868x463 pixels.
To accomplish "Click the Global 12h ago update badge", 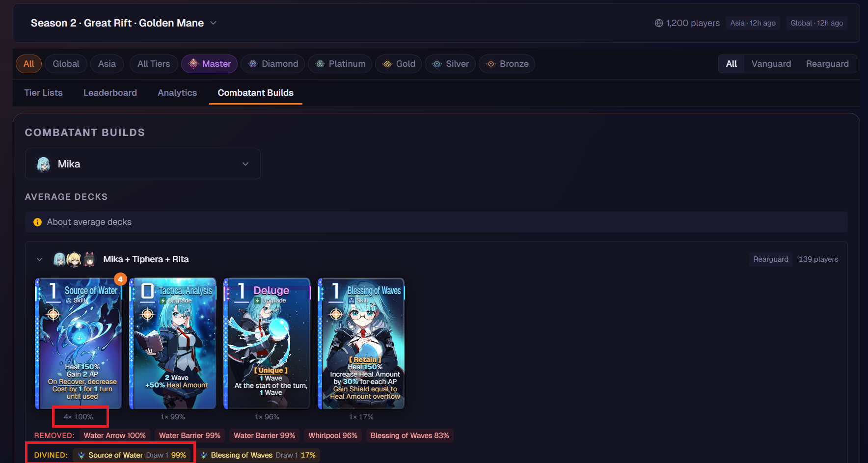I will click(816, 23).
